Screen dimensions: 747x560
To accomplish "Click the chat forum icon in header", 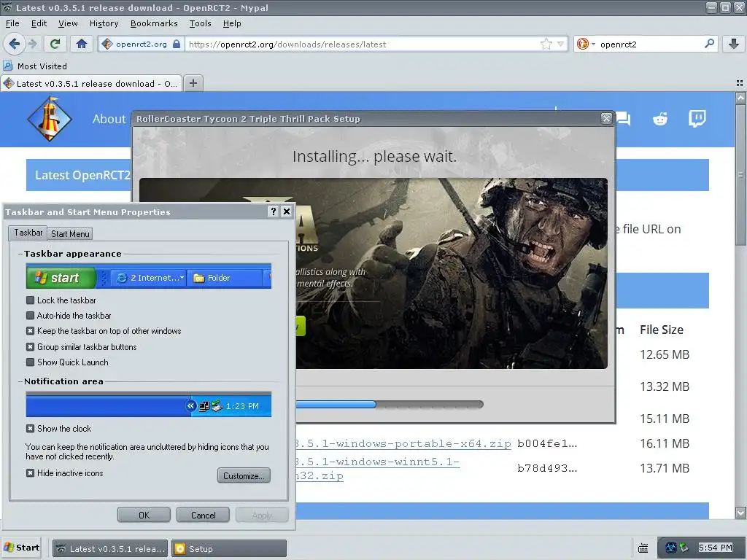I will point(624,118).
